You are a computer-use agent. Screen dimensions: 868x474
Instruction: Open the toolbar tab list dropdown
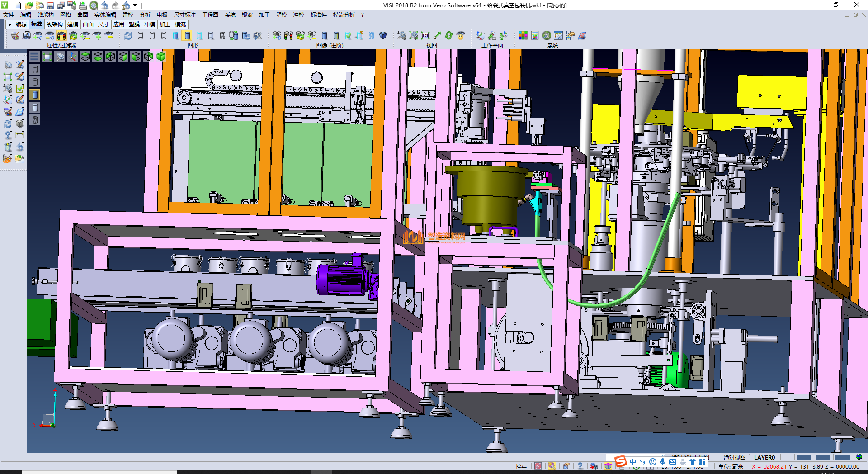point(9,24)
